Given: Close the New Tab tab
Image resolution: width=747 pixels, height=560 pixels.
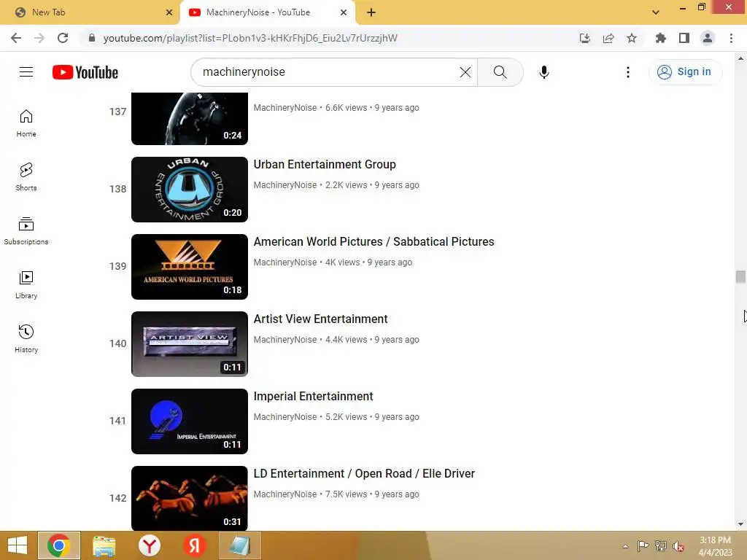Looking at the screenshot, I should [169, 13].
